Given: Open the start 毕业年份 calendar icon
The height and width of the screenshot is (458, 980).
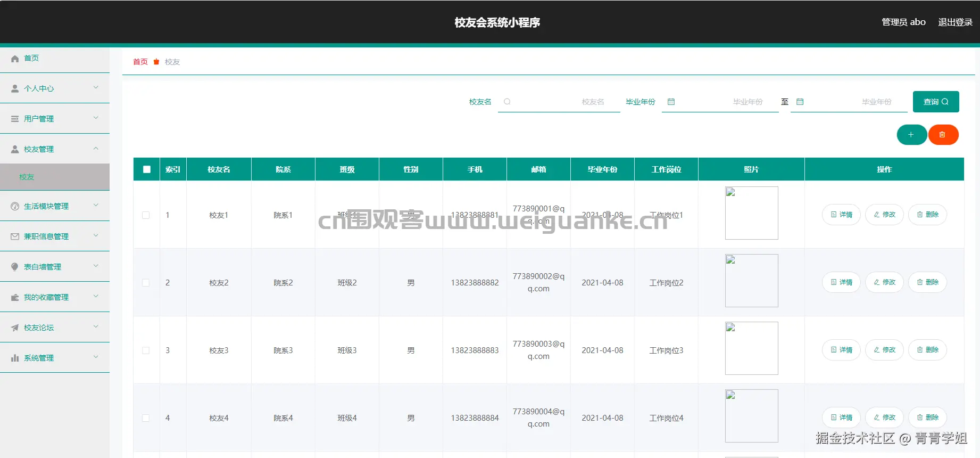Looking at the screenshot, I should click(671, 102).
